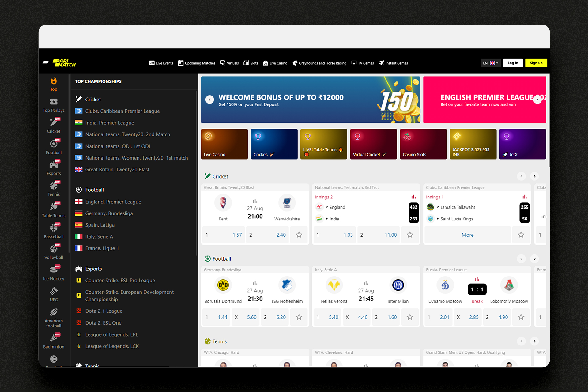Show next Football matches arrow

(535, 259)
